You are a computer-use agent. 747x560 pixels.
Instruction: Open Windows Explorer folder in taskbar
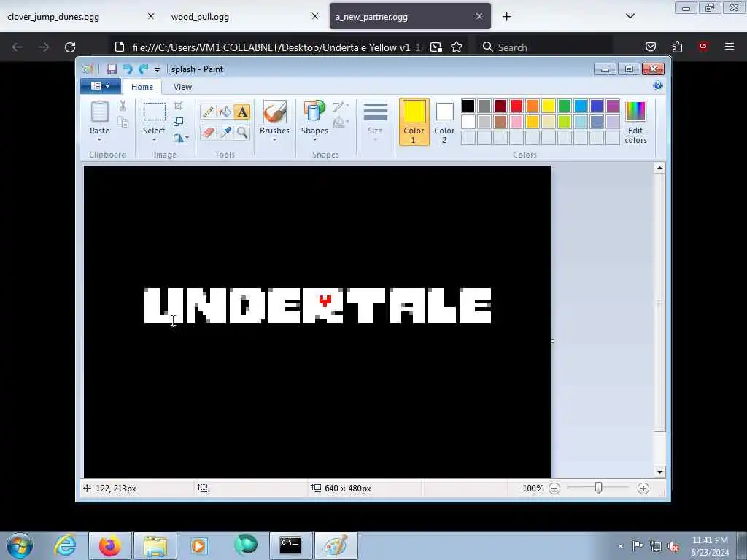click(x=155, y=545)
